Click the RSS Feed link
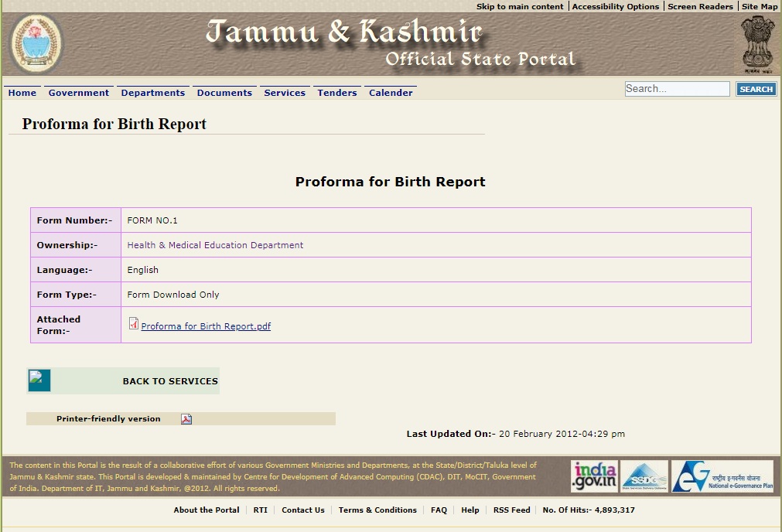The height and width of the screenshot is (532, 782). pyautogui.click(x=511, y=510)
